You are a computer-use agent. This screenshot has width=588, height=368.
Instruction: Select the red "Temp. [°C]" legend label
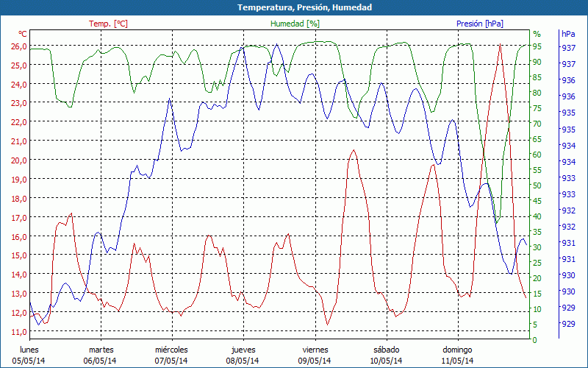pos(108,24)
